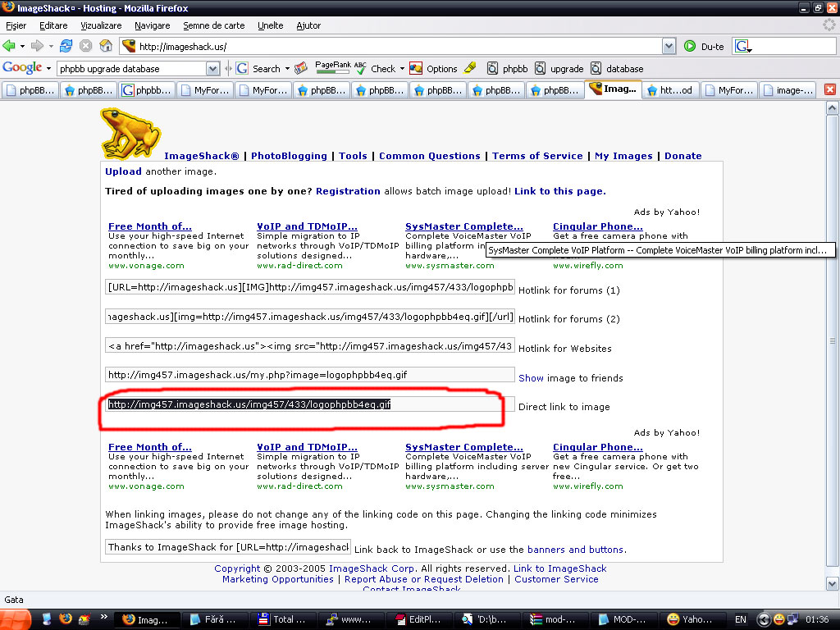
Task: Open the Terms of Service link
Action: tap(537, 156)
